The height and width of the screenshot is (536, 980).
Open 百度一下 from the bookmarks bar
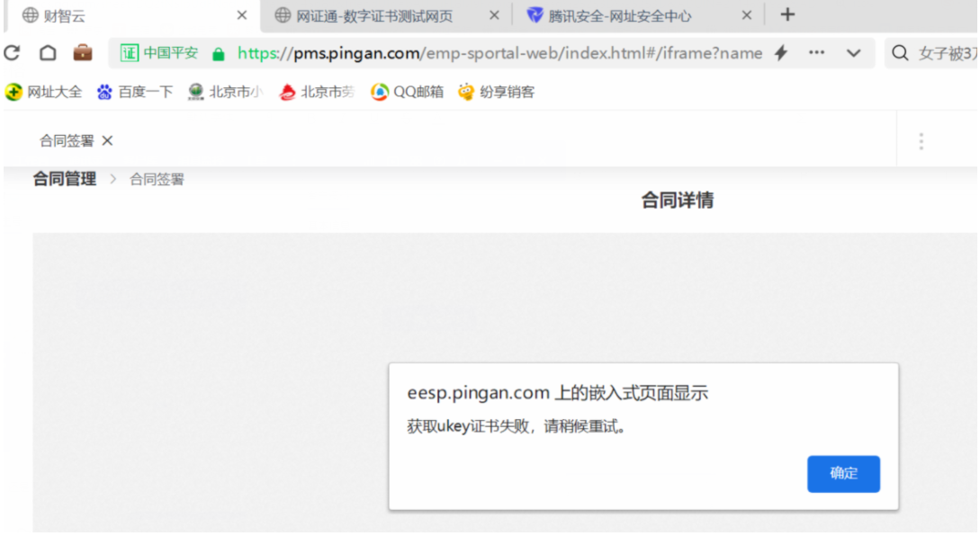pos(134,91)
